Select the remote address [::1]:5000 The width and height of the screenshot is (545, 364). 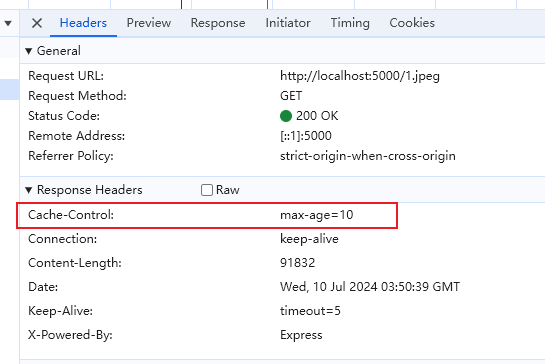[306, 136]
